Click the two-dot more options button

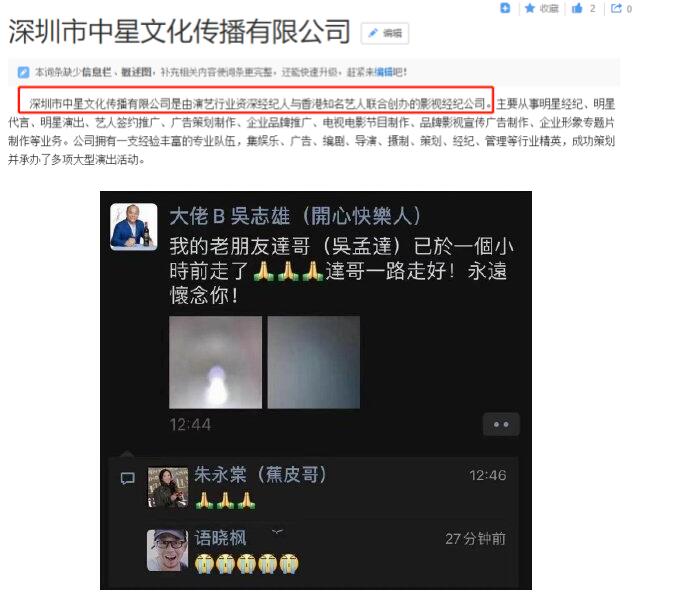click(501, 424)
